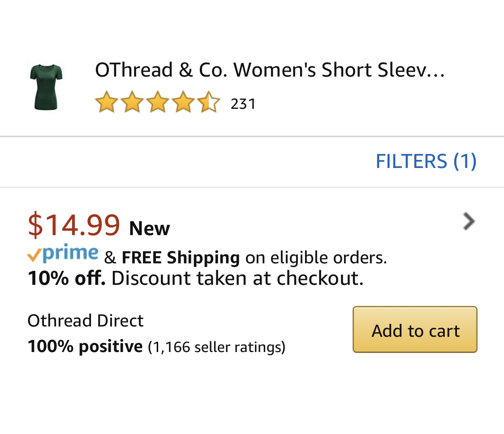Add the shirt to cart
504x434 pixels.
click(x=415, y=330)
